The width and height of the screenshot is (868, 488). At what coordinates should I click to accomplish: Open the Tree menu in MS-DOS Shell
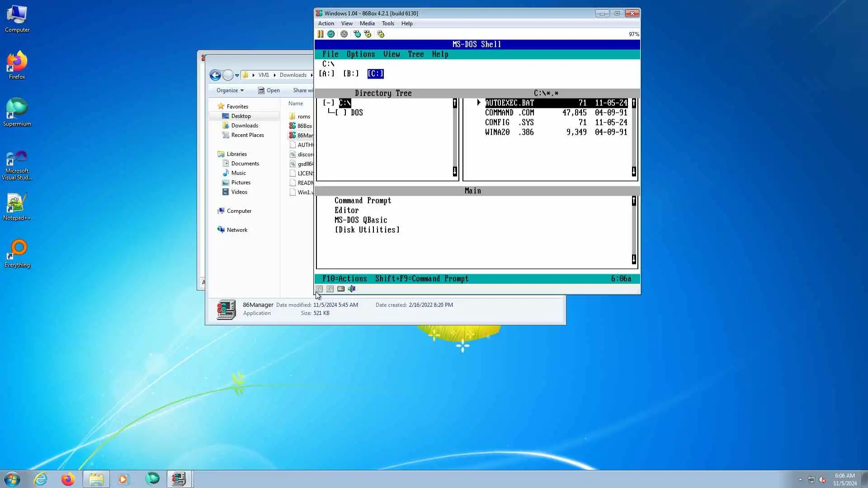tap(415, 54)
